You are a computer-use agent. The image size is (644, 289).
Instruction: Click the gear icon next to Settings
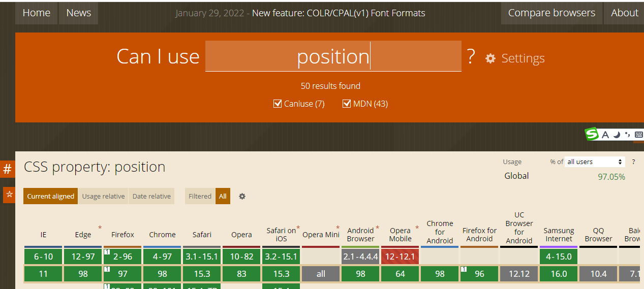click(x=490, y=58)
